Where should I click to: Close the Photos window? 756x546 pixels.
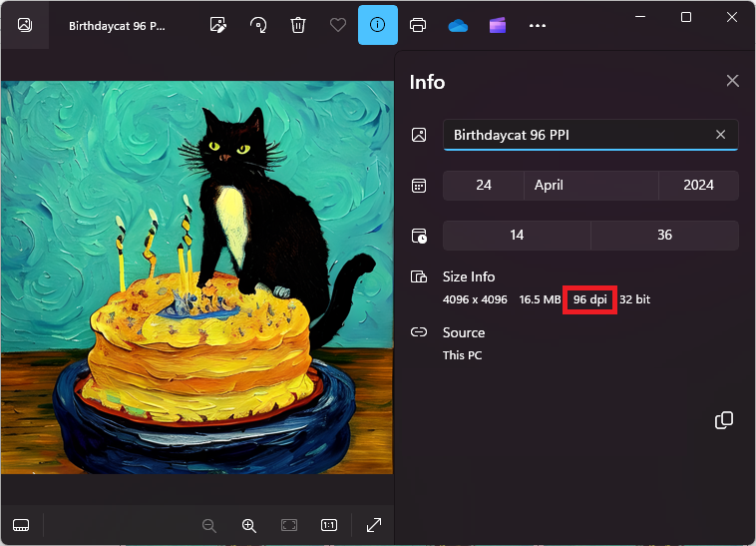pyautogui.click(x=732, y=17)
